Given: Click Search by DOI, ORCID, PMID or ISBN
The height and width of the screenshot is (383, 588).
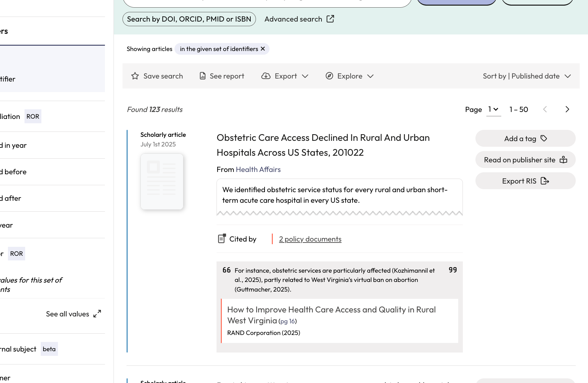Looking at the screenshot, I should [x=189, y=19].
